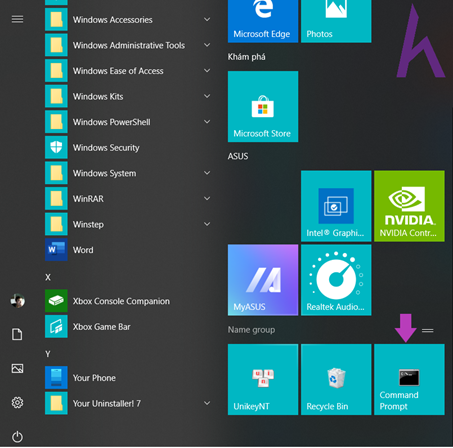
Task: Open the MyASUS tile
Action: point(263,280)
